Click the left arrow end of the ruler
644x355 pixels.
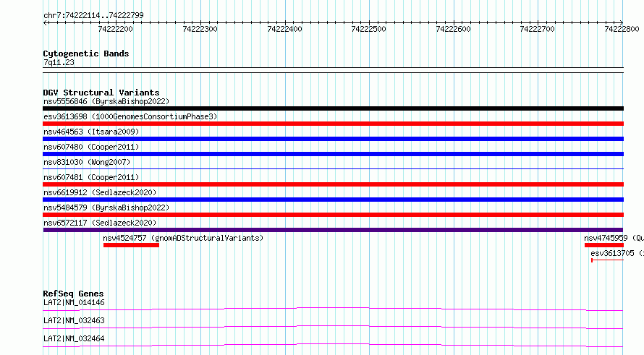point(45,22)
